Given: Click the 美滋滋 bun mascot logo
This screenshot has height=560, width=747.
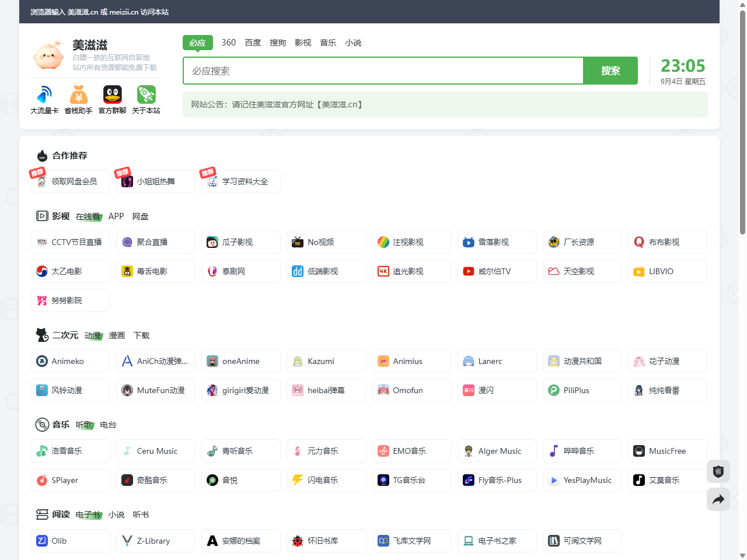Looking at the screenshot, I should coord(48,55).
